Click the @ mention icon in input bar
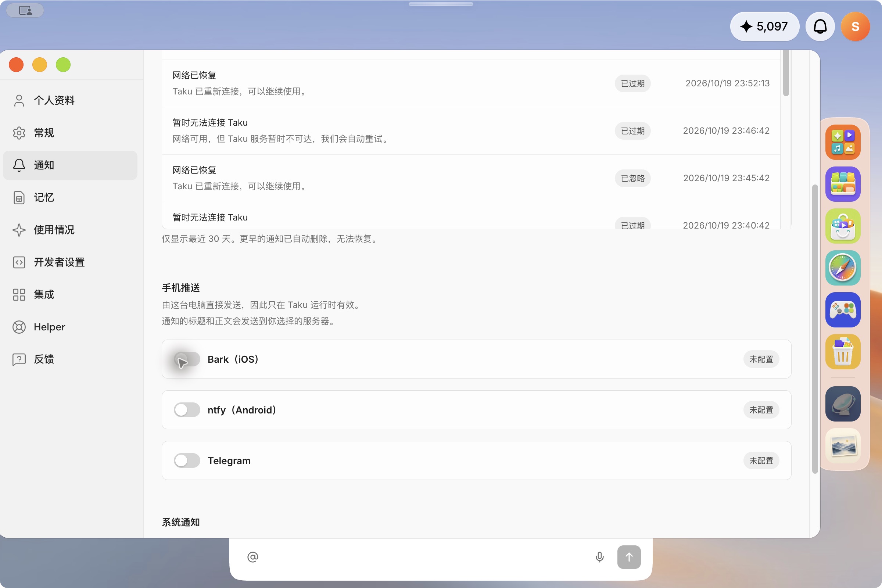This screenshot has height=588, width=882. coord(253,557)
